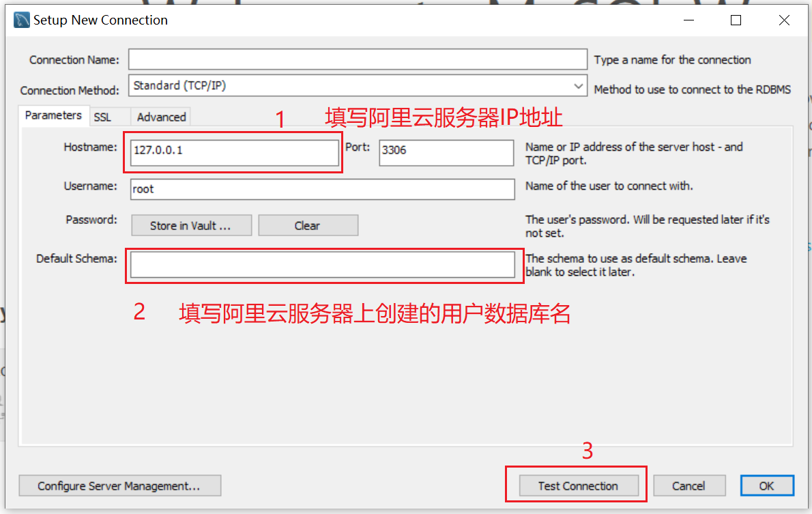Select the Username field containing root

[323, 189]
